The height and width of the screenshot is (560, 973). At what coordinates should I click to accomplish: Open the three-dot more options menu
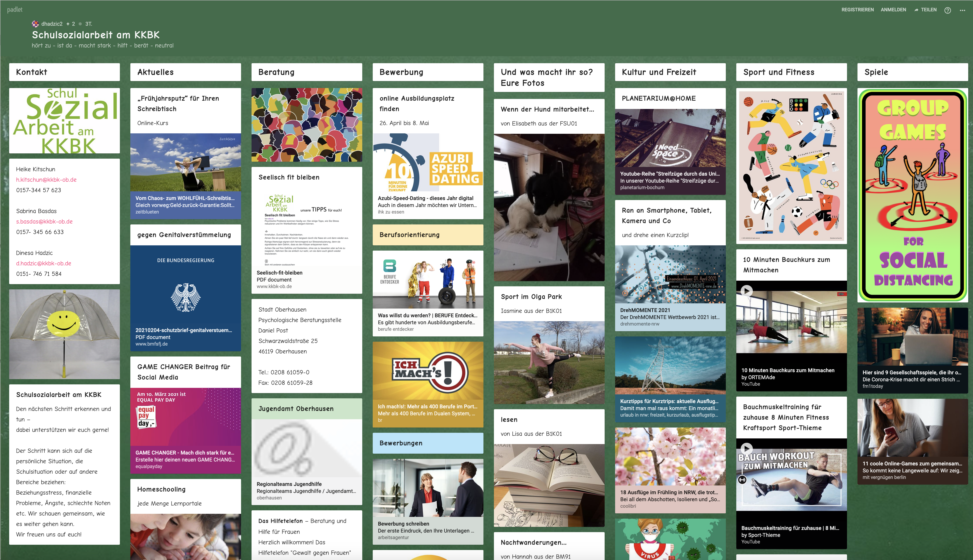963,10
